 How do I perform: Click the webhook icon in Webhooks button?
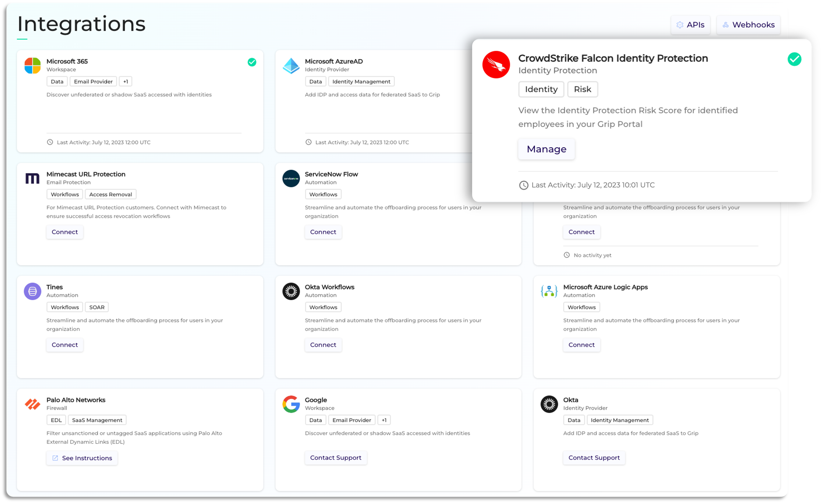(725, 25)
